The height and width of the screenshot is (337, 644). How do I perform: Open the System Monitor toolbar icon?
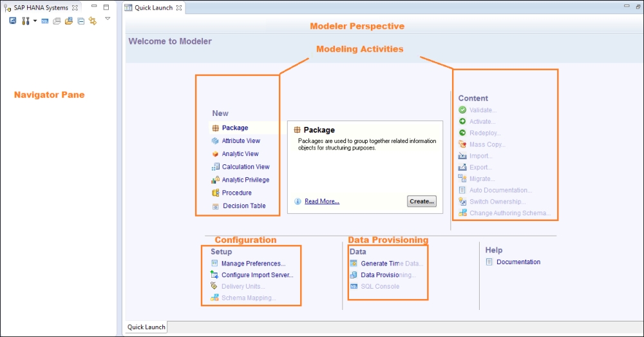pyautogui.click(x=13, y=21)
